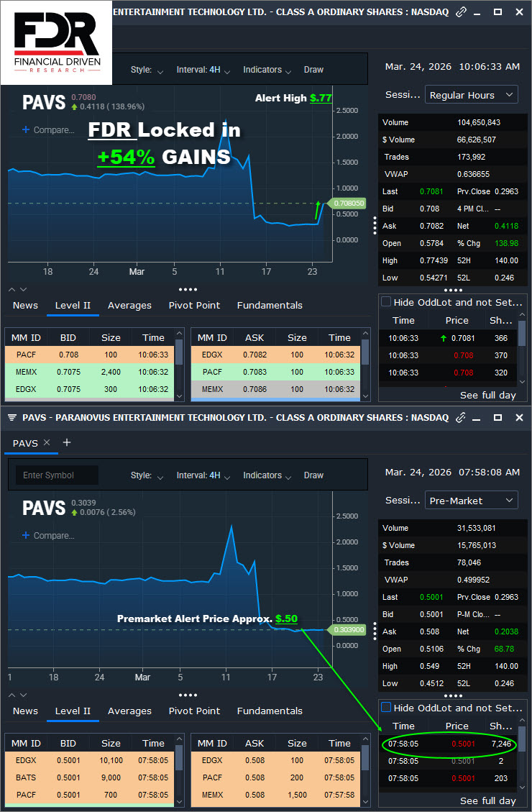The height and width of the screenshot is (812, 532).
Task: Open the hamburger menu in the lower PAVS window
Action: coord(12,417)
